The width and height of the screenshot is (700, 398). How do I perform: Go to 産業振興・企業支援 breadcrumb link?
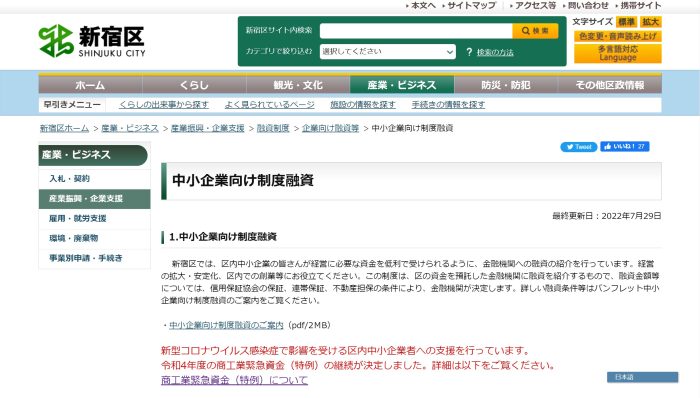click(x=208, y=128)
